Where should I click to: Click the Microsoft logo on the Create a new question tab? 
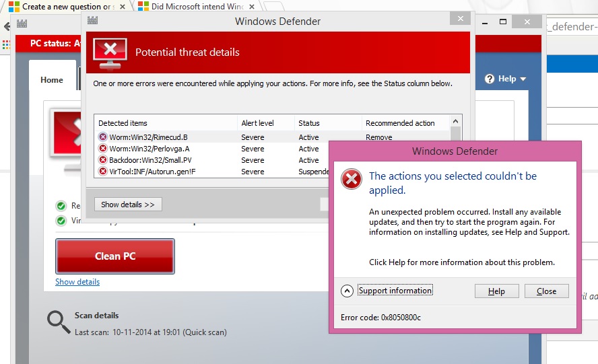(x=13, y=7)
